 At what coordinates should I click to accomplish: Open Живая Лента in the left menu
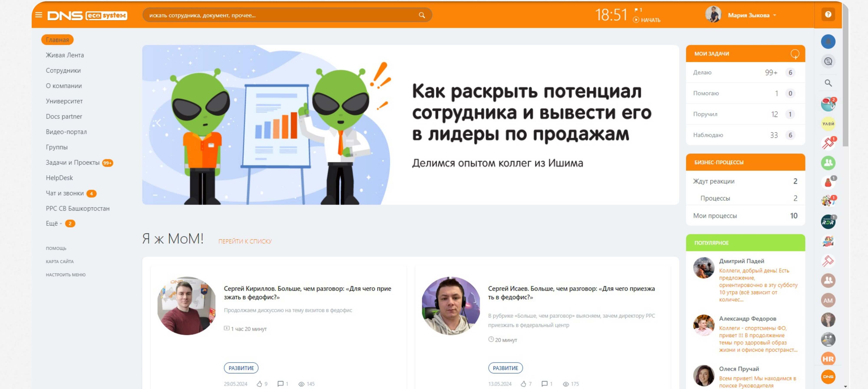65,55
